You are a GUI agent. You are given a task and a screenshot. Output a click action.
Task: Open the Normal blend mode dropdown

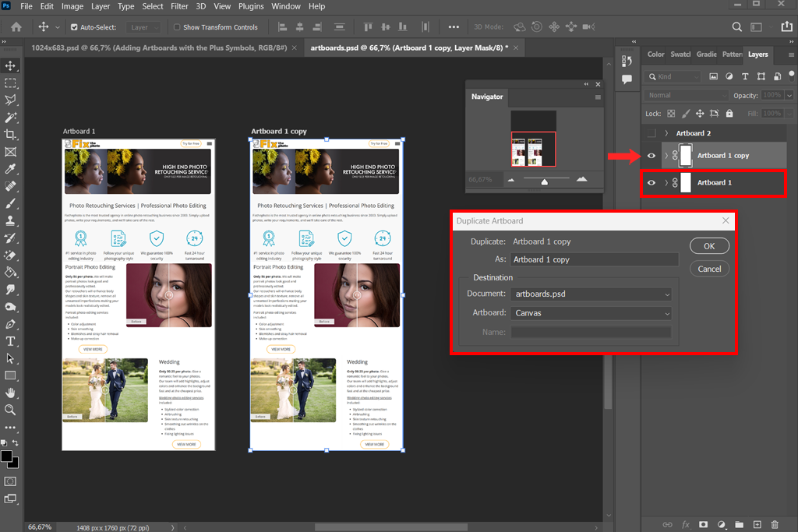click(x=687, y=95)
